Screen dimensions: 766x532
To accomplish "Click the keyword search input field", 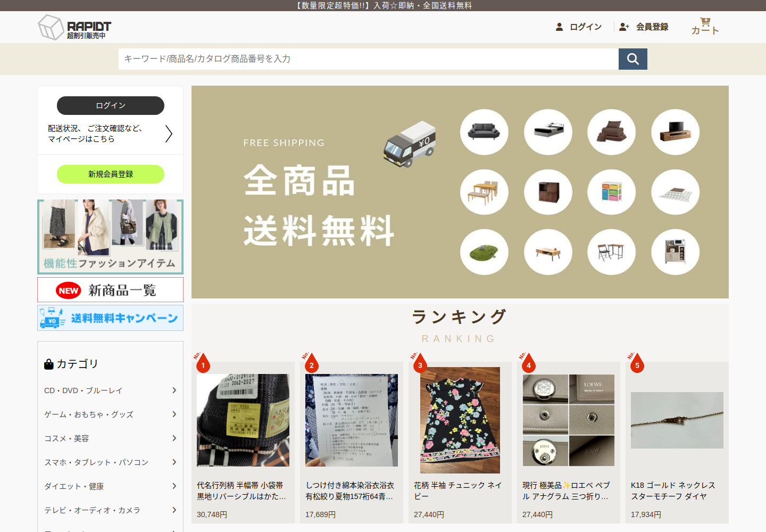I will pos(369,59).
